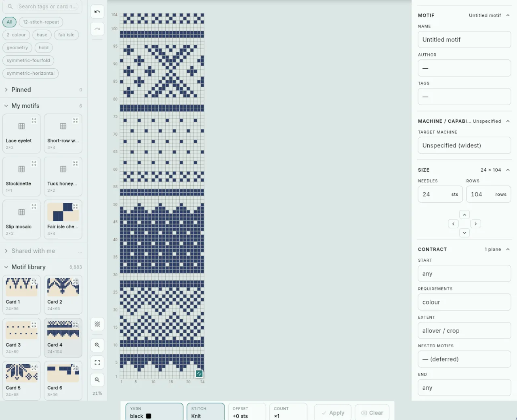Open the YARN black selector
This screenshot has width=517, height=420.
click(154, 412)
